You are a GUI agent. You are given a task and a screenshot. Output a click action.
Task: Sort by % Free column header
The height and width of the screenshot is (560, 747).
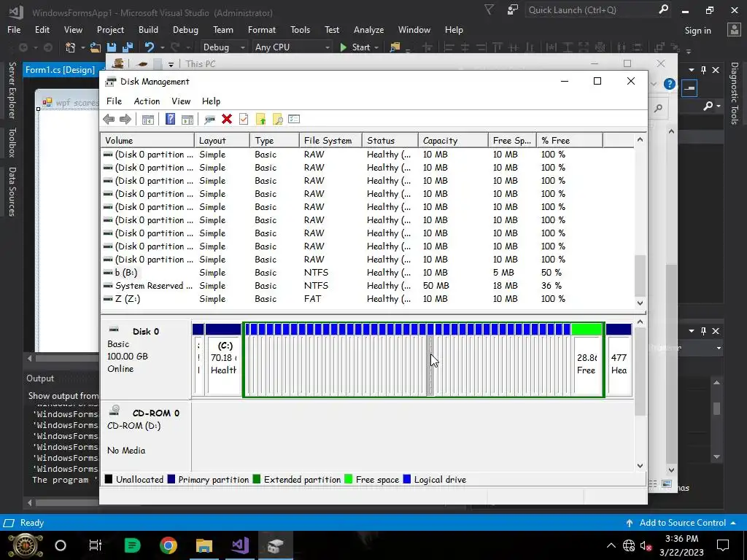coord(570,141)
